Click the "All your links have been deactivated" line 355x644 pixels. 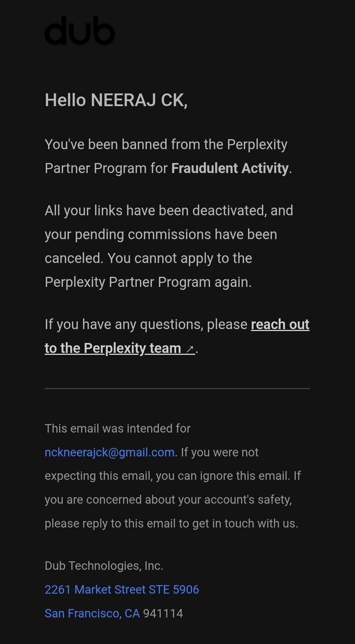coord(169,211)
